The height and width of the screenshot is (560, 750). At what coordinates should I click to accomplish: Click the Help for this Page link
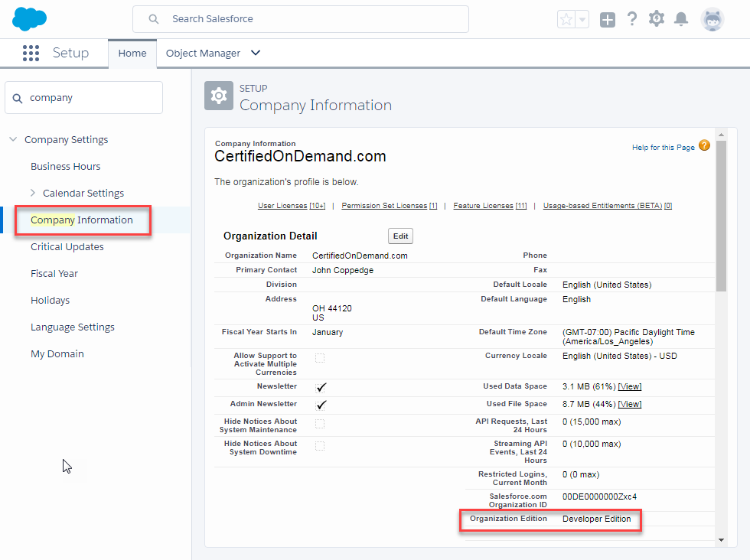(664, 148)
